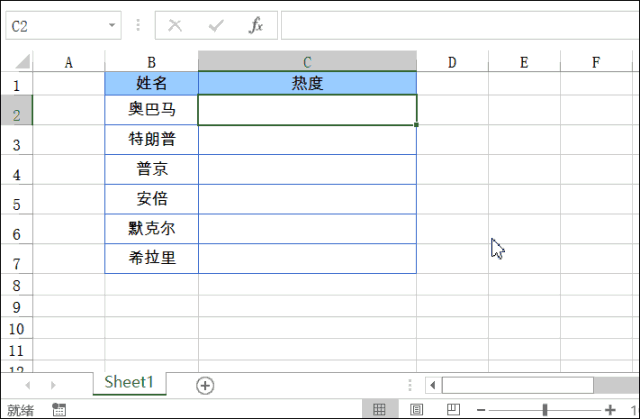Select row 5 header
The image size is (640, 419).
click(x=16, y=200)
